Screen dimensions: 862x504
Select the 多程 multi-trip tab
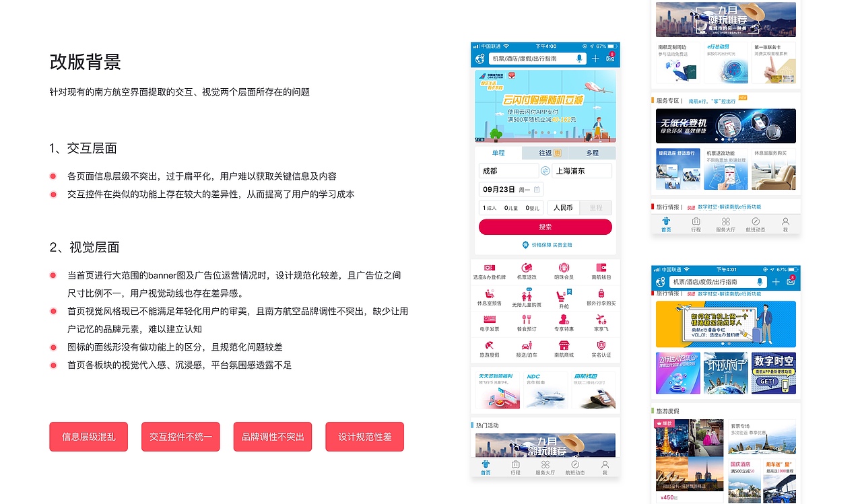click(593, 153)
